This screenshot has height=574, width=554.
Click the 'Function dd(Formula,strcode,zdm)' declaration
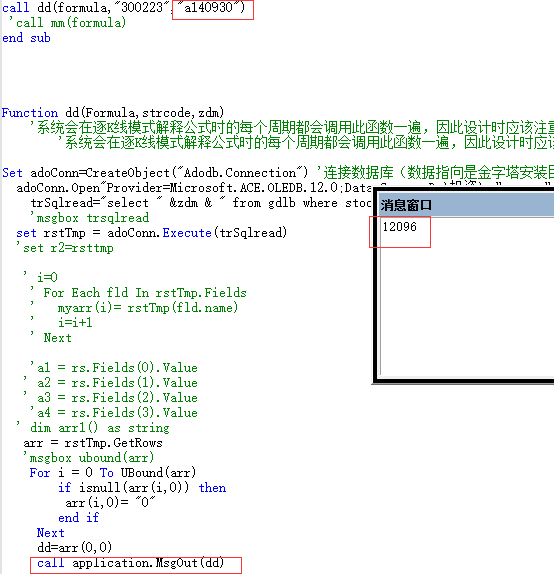[113, 112]
